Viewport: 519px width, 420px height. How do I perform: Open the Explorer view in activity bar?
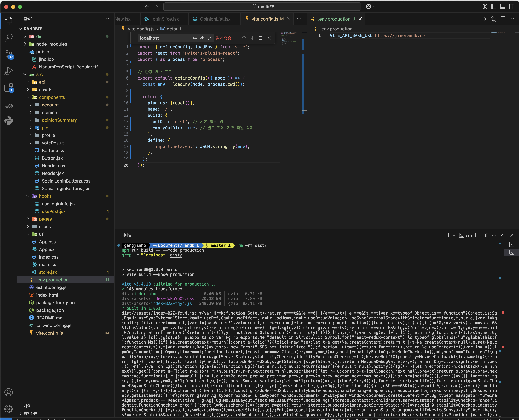tap(8, 21)
